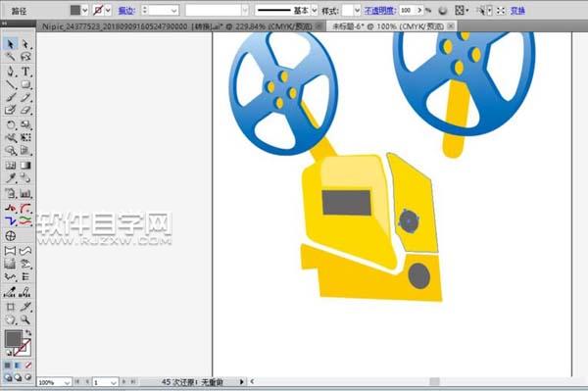Activate the Type tool
588x391 pixels.
coord(25,71)
